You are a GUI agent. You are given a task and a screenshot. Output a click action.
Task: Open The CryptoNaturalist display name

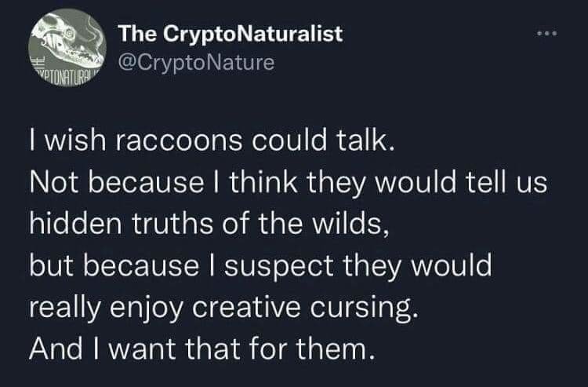coord(230,35)
